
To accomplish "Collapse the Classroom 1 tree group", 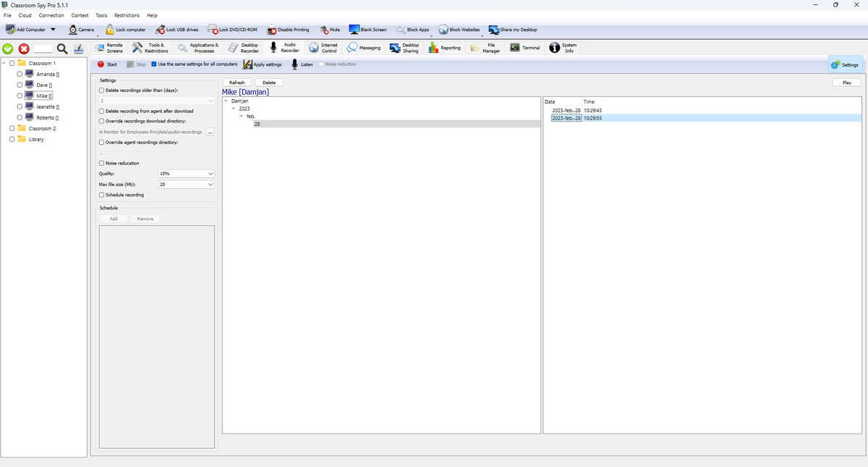I will (4, 63).
